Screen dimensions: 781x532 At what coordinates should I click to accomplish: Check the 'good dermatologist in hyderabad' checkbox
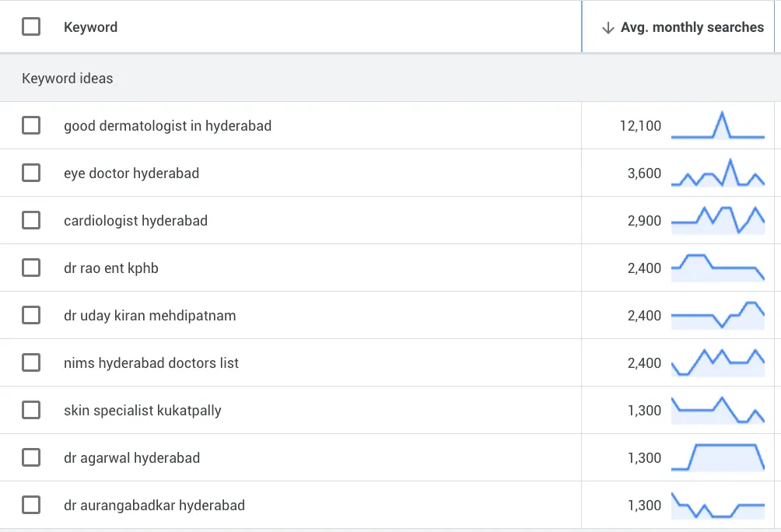point(31,125)
